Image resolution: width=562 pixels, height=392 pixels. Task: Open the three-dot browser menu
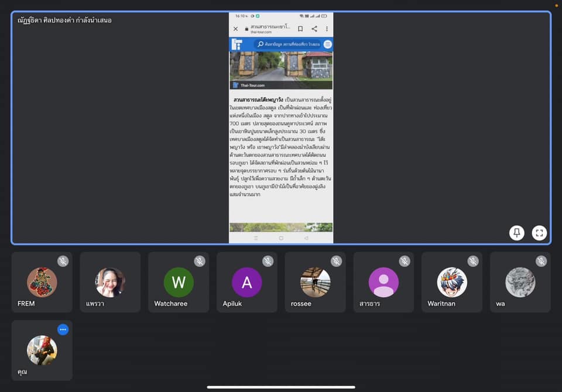click(327, 29)
